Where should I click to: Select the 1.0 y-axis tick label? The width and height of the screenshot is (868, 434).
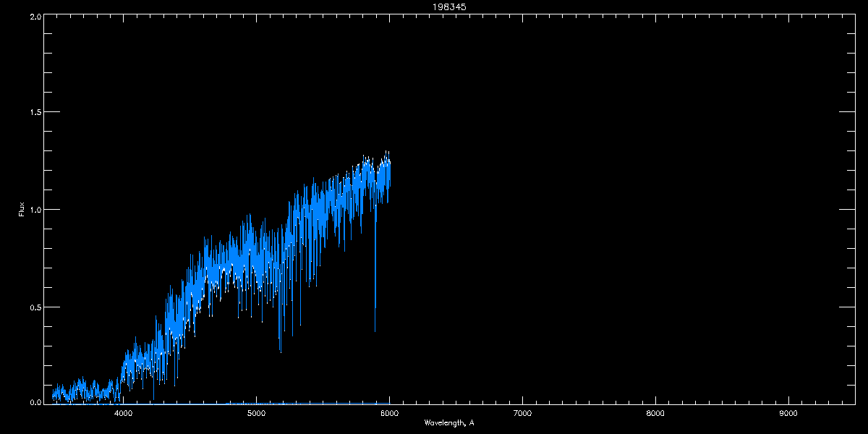click(35, 210)
